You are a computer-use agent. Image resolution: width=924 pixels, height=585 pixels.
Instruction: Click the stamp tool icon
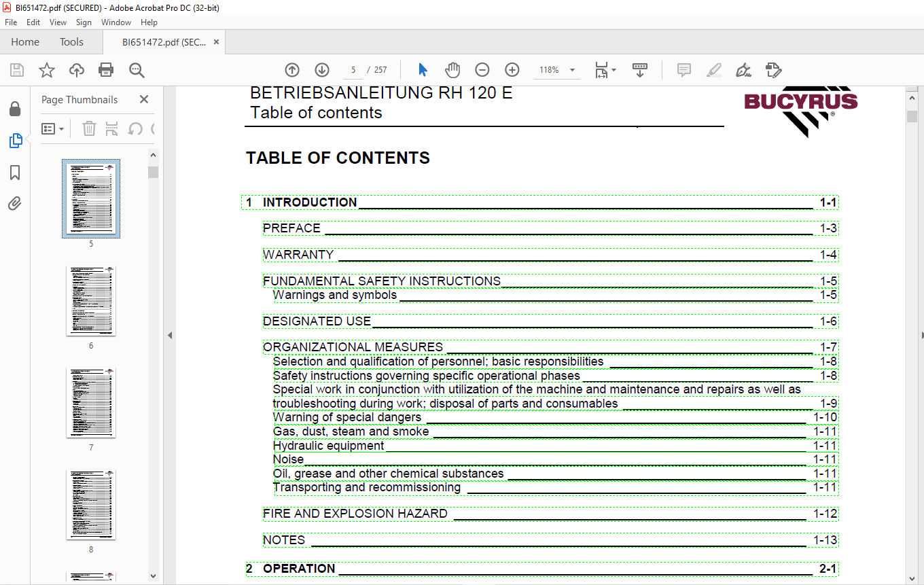click(x=773, y=70)
